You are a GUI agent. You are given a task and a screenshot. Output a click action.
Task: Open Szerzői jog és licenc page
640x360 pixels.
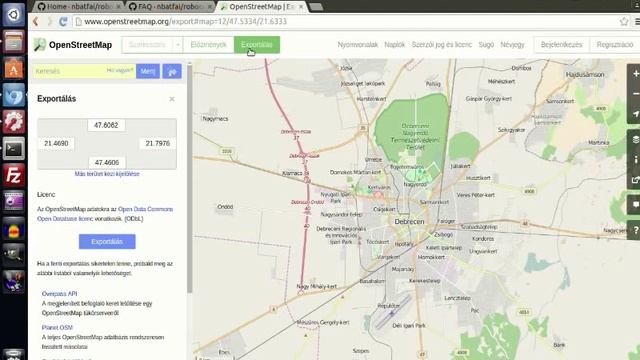442,44
